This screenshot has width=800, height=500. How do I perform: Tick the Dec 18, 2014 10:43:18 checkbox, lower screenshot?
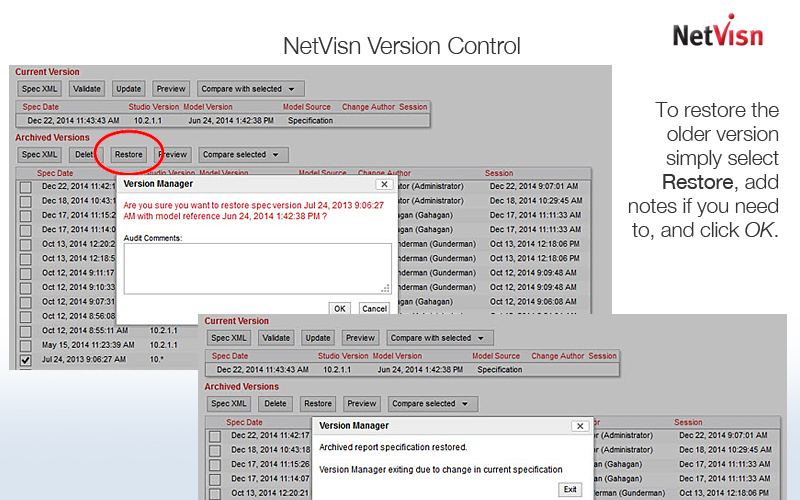tap(215, 451)
